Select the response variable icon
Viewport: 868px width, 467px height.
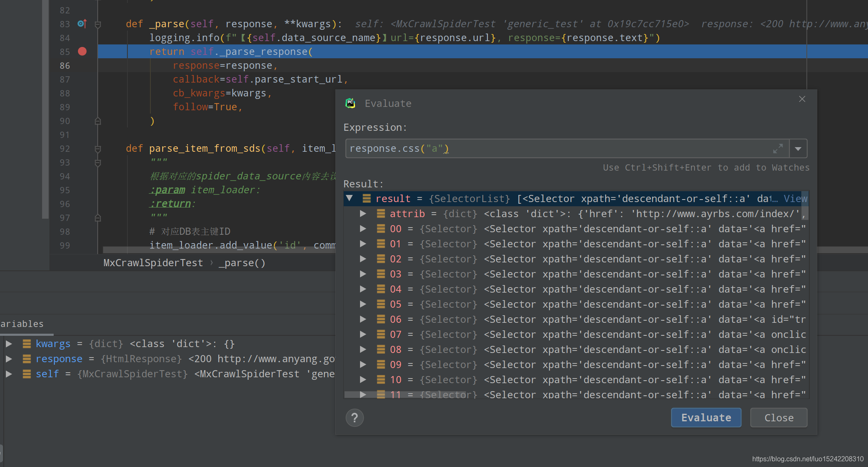(x=26, y=359)
